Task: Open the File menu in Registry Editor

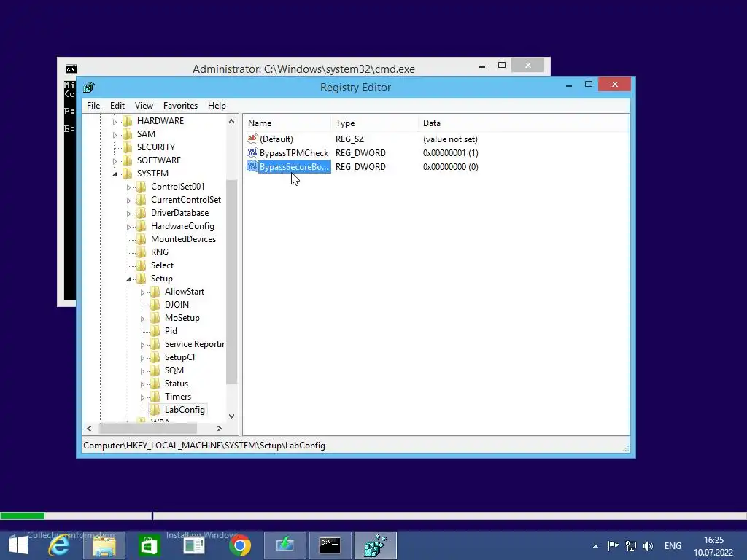Action: coord(93,106)
